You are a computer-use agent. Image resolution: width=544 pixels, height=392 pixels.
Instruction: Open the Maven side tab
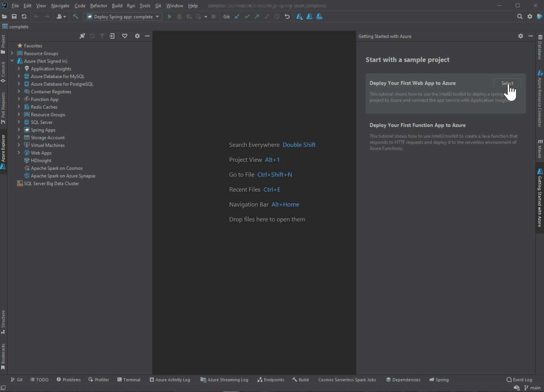540,149
